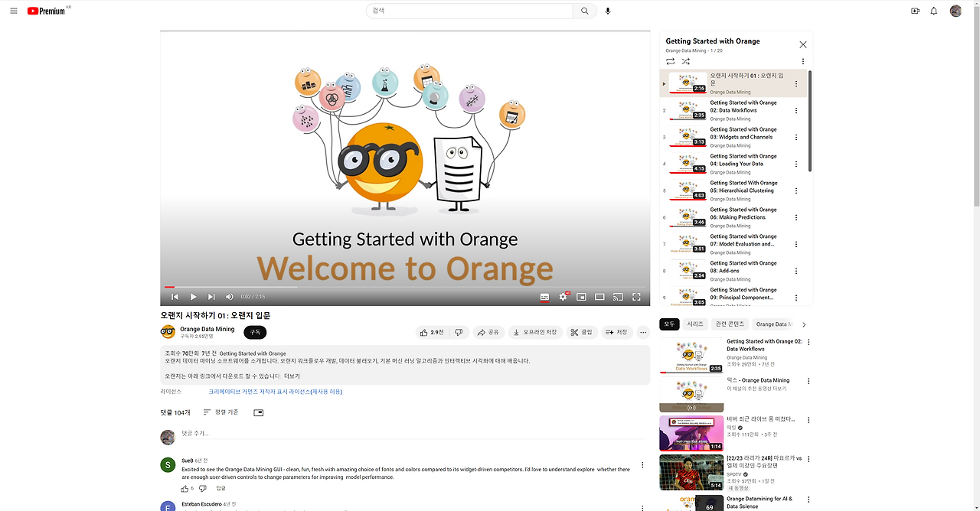Enter fullscreen mode
The image size is (980, 511).
tap(636, 296)
